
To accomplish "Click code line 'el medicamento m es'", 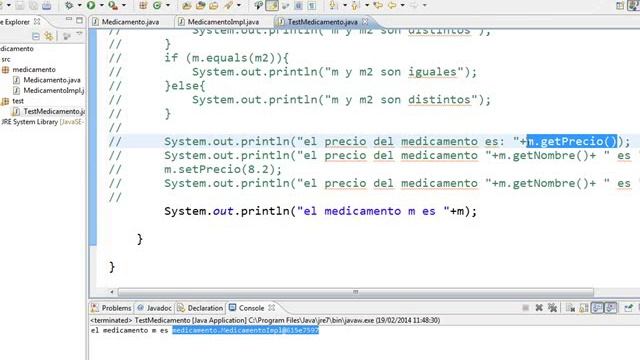I will 320,211.
